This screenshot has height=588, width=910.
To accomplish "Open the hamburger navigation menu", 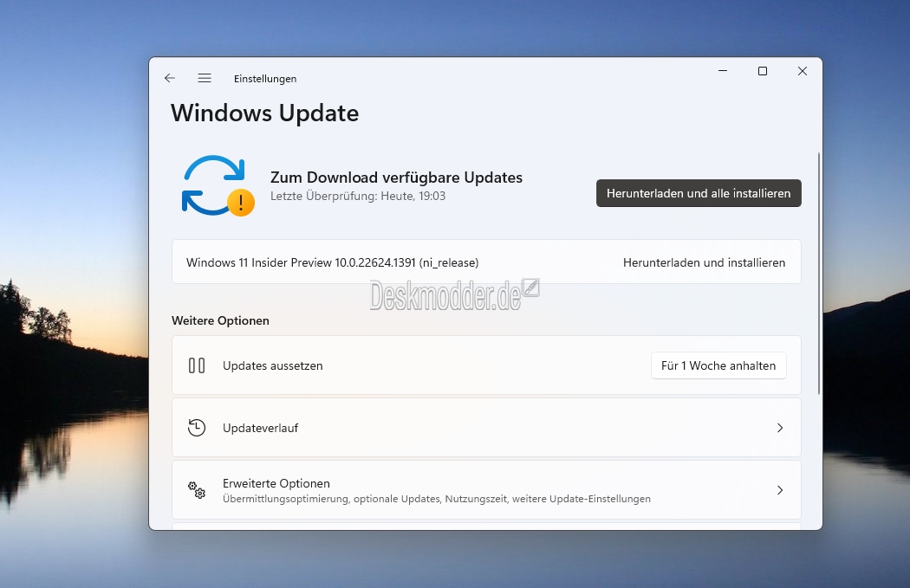I will (x=205, y=78).
